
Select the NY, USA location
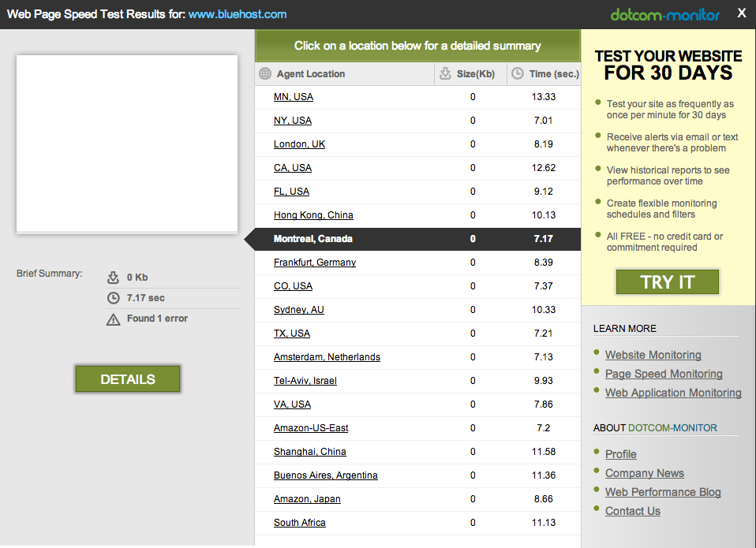[293, 121]
